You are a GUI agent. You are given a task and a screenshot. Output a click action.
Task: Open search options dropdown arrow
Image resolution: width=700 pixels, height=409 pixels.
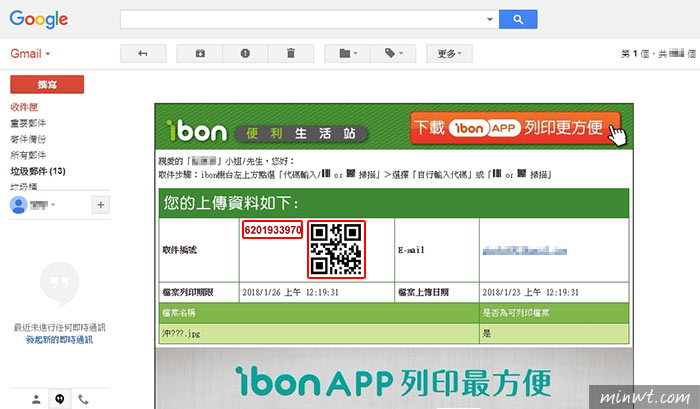(490, 19)
